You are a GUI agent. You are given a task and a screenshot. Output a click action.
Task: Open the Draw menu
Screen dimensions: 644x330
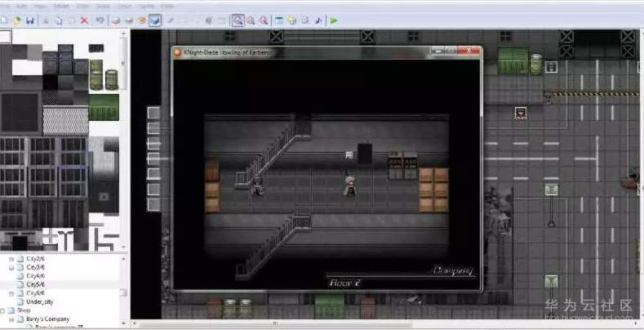click(x=83, y=7)
